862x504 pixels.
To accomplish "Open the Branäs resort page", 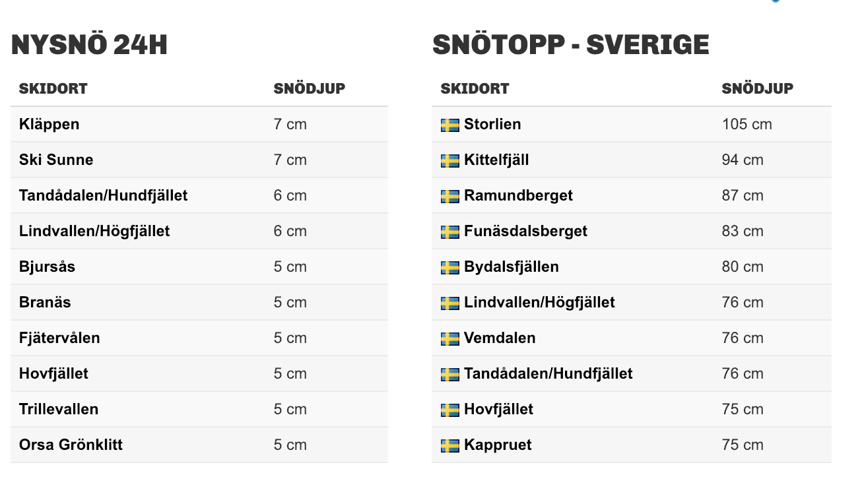I will pos(45,302).
